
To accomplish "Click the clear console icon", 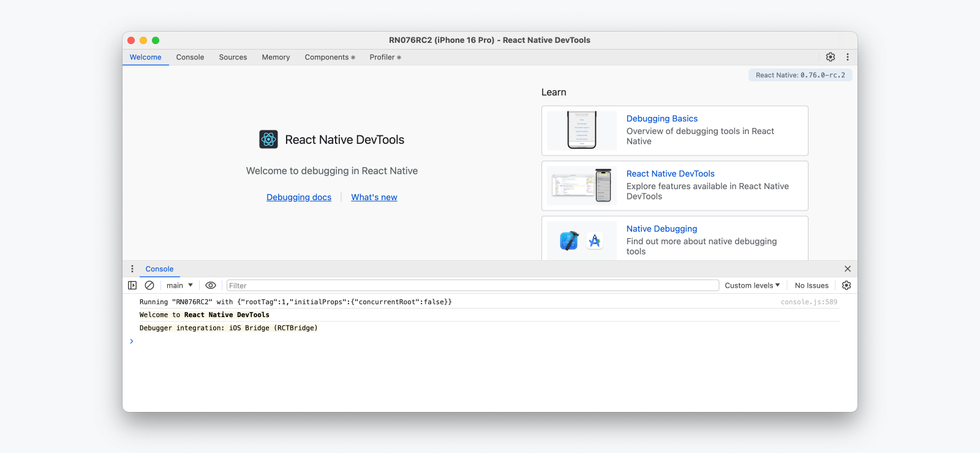I will pos(149,285).
